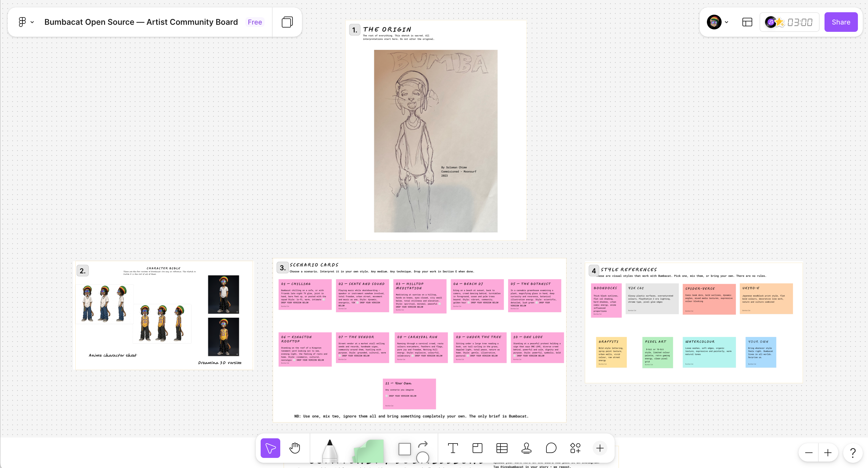
Task: Select the upper Dreamina 3D character image
Action: tap(223, 294)
